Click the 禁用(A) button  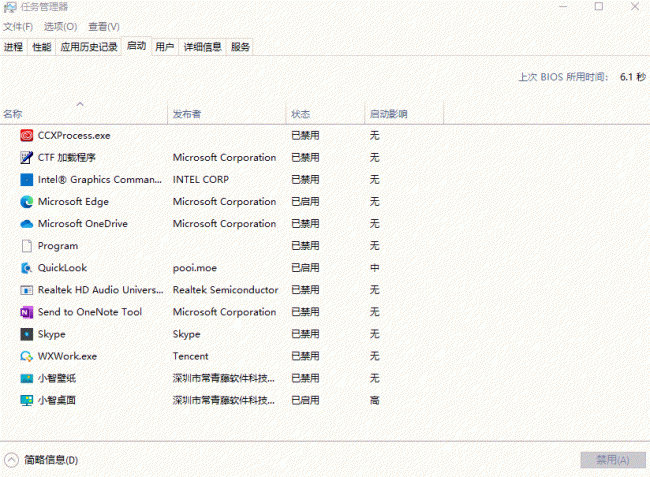pyautogui.click(x=613, y=460)
